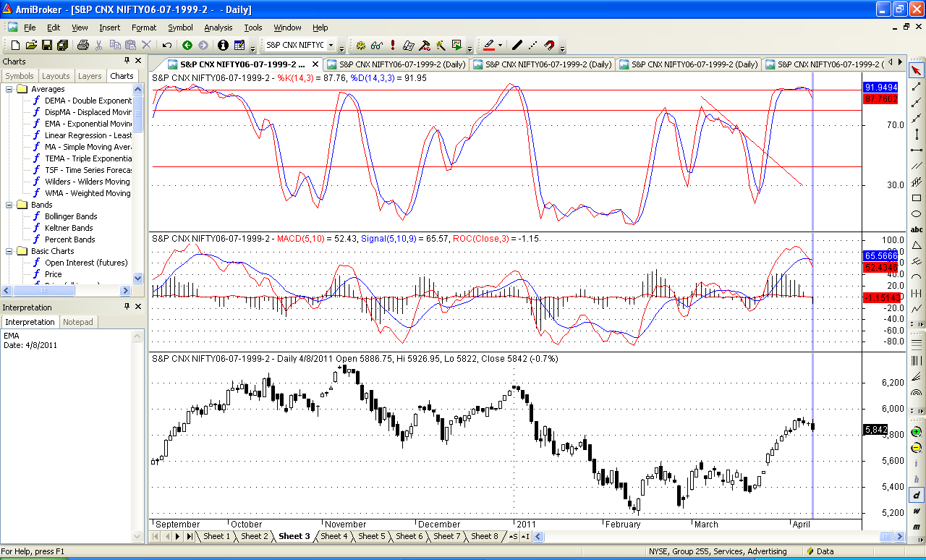This screenshot has height=560, width=926.
Task: Click the Close panel X on Charts
Action: coord(138,61)
